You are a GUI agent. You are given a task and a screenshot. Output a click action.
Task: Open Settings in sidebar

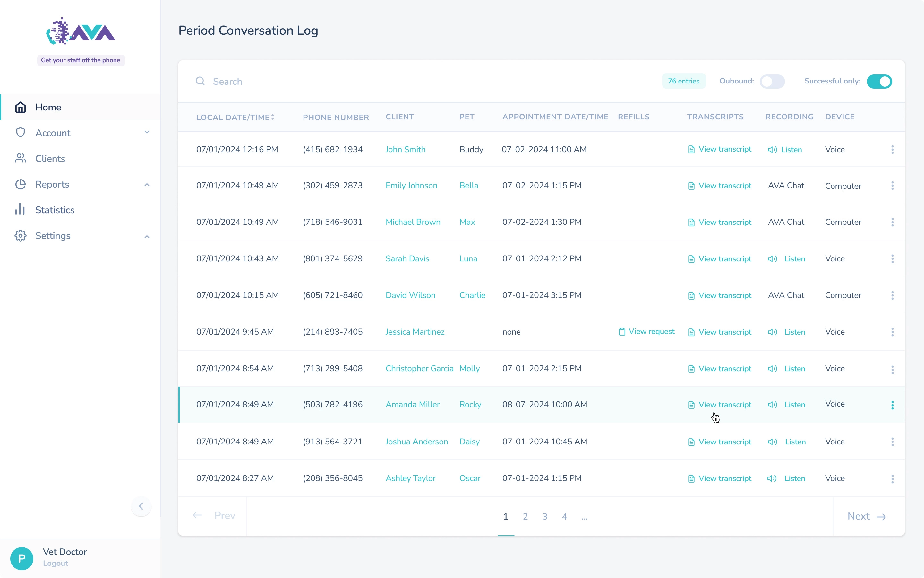coord(81,235)
